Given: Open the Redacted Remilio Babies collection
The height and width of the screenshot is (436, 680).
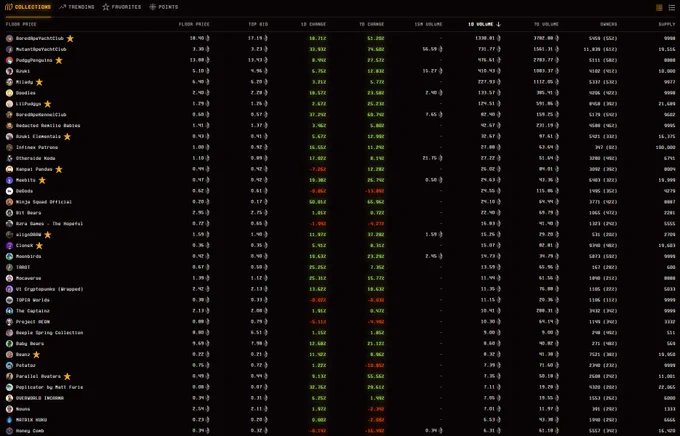Looking at the screenshot, I should click(x=48, y=126).
